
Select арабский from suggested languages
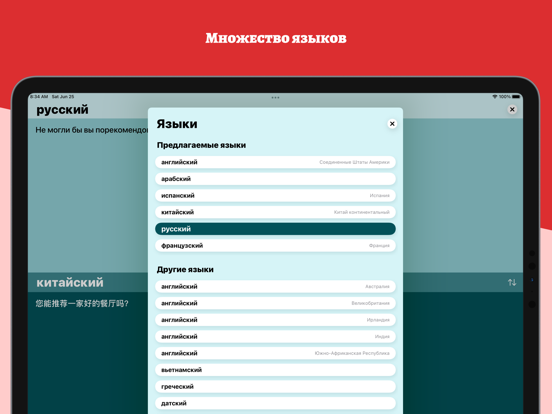coord(275,179)
